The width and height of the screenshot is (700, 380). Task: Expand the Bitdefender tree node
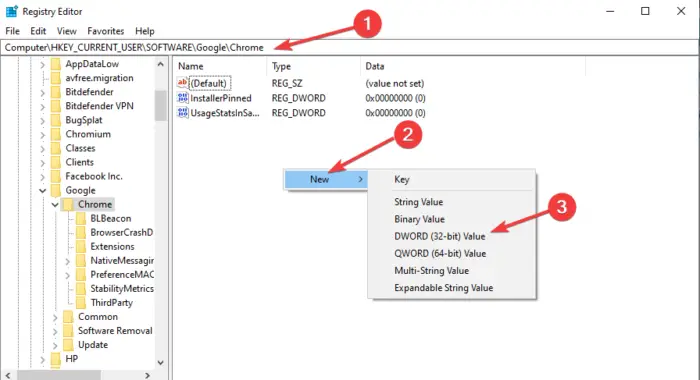(x=42, y=93)
